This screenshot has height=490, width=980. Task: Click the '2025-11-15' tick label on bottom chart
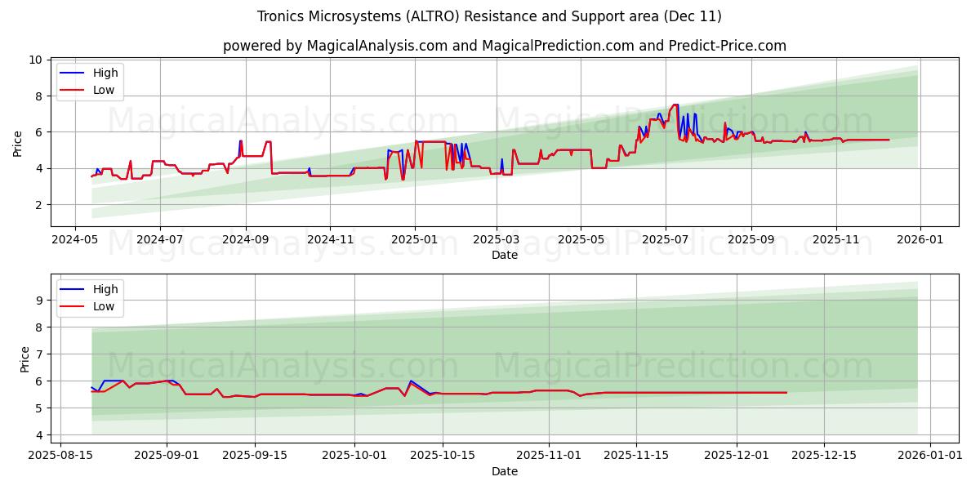click(x=638, y=457)
